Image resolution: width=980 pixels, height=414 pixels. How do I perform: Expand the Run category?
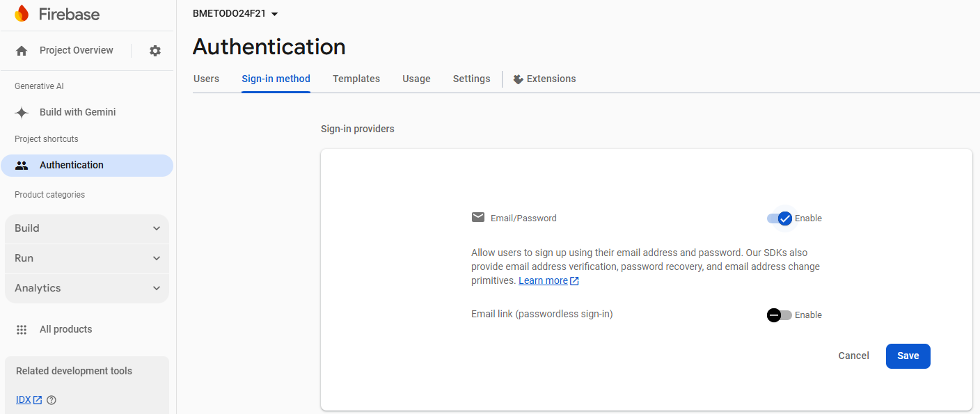87,259
